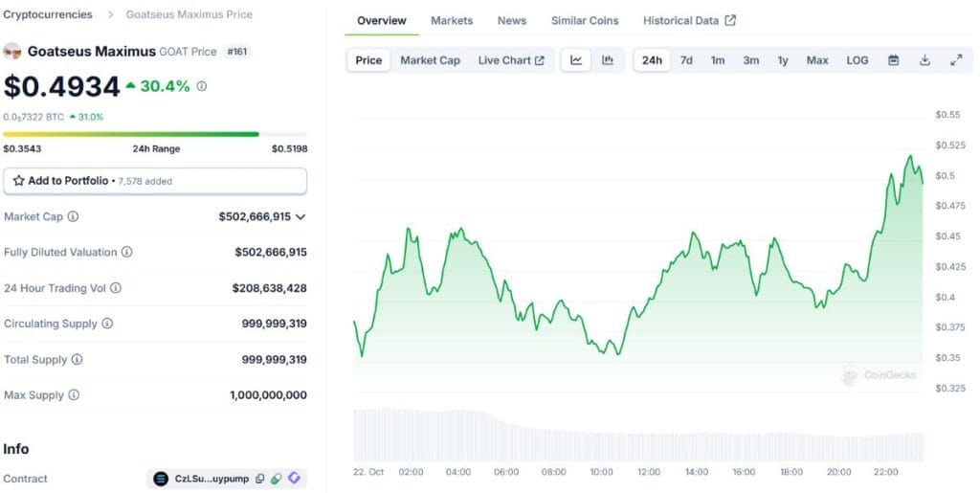The height and width of the screenshot is (493, 980).
Task: Click the #161 rank badge
Action: click(x=237, y=52)
